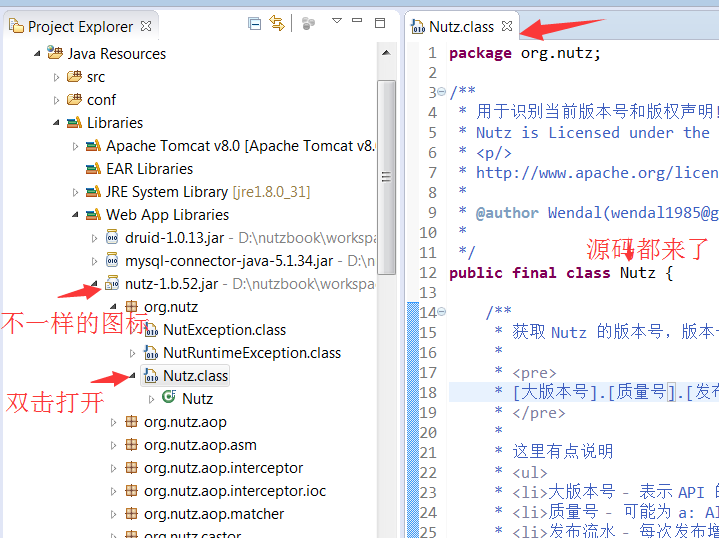
Task: Click the Apache Tomcat library icon
Action: [x=94, y=146]
